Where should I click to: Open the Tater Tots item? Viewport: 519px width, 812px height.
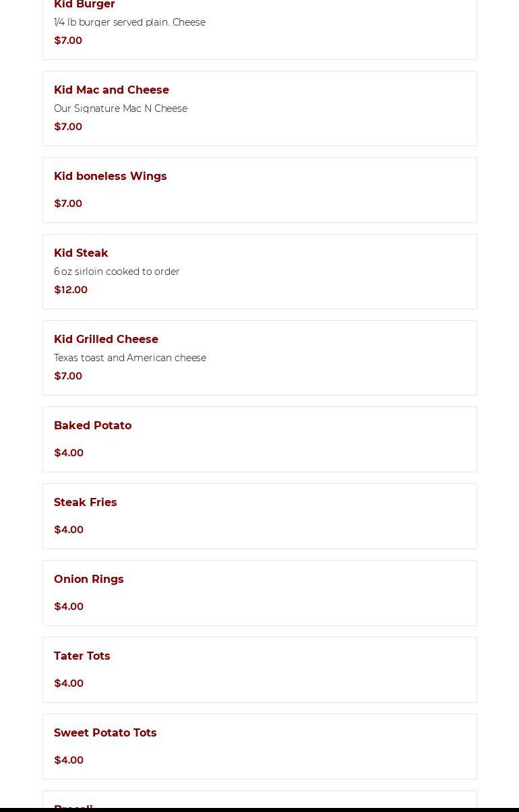coord(82,656)
